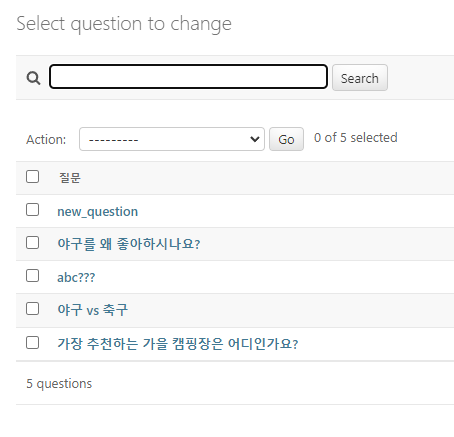Open the Action dropdown menu
Viewport: 454px width, 437px height.
pyautogui.click(x=172, y=139)
